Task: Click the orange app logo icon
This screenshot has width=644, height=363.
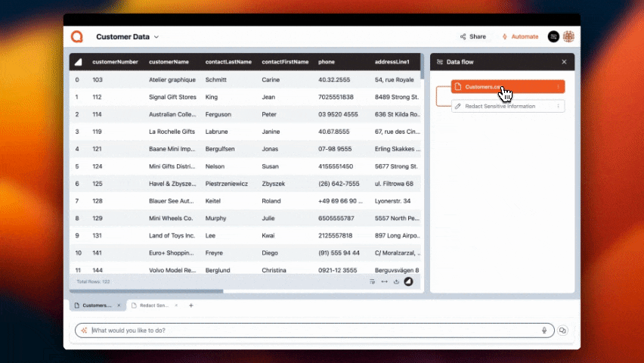Action: [x=76, y=36]
